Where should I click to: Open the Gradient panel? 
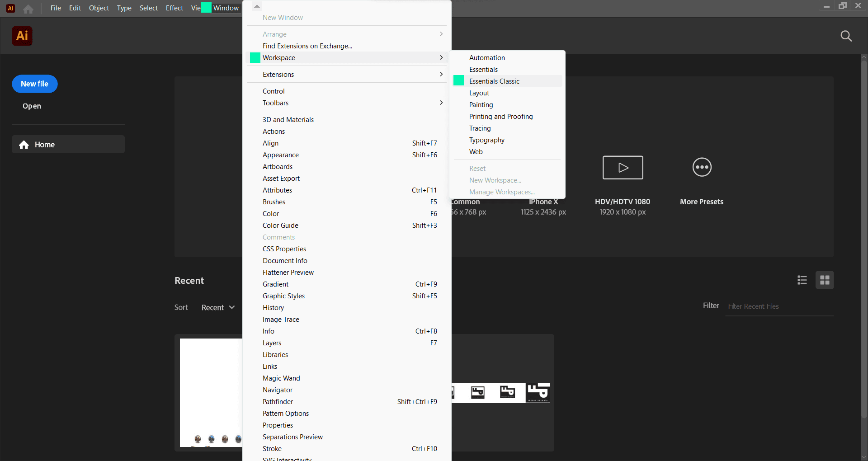pos(347,284)
